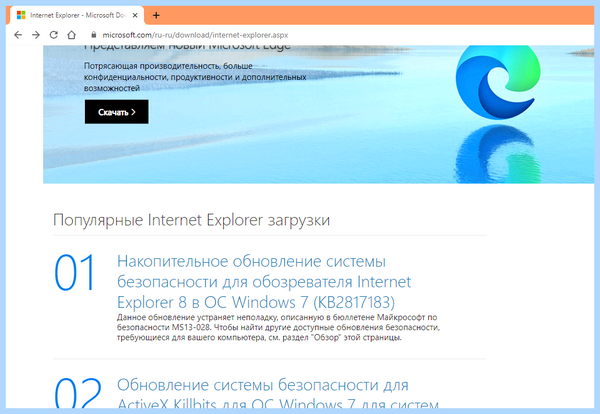Click the Microsoft logo favicon in tab
The image size is (600, 414).
(x=21, y=15)
